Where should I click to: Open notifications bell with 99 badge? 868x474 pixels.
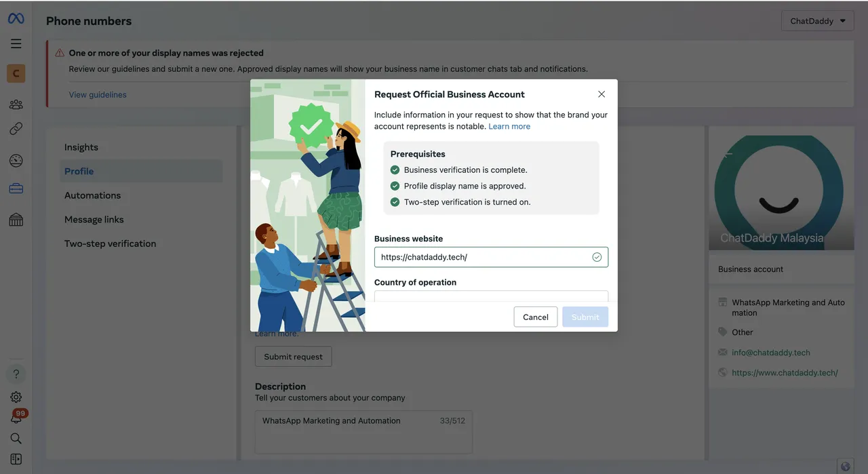click(16, 418)
